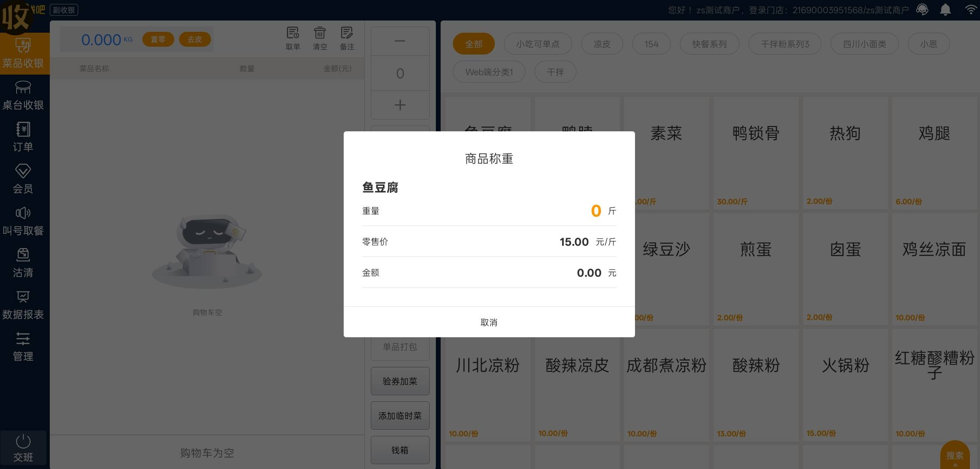Viewport: 980px width, 469px height.
Task: Add the 鸡丝凉面 dish
Action: tap(934, 269)
